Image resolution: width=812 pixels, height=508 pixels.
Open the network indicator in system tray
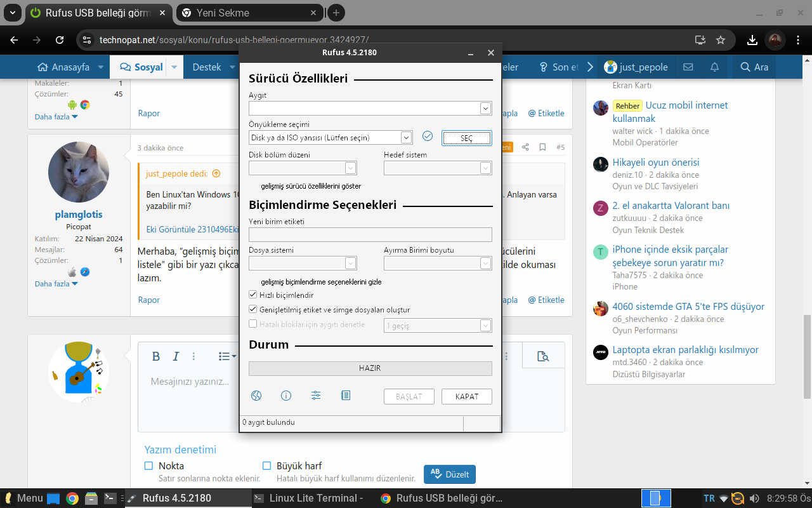pyautogui.click(x=724, y=498)
